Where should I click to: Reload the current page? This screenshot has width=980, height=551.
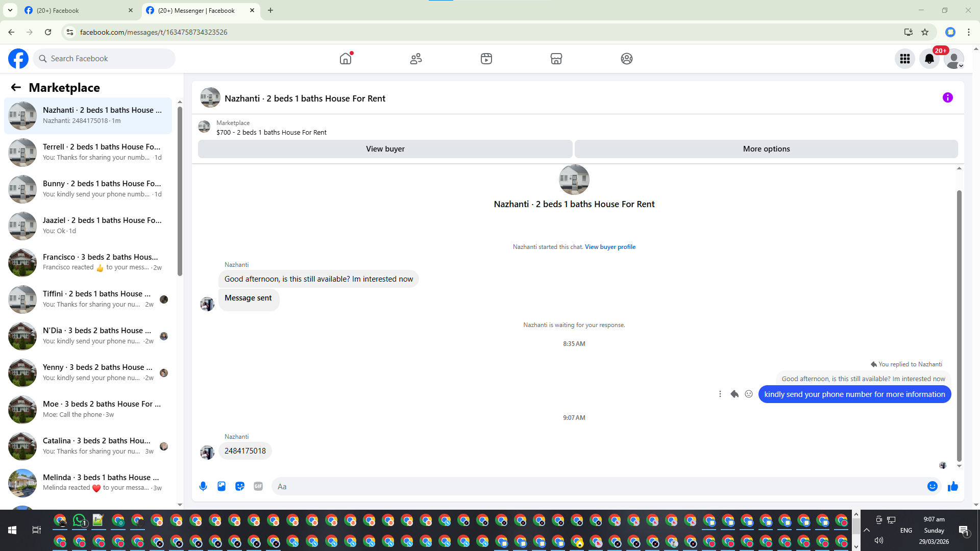pyautogui.click(x=48, y=32)
